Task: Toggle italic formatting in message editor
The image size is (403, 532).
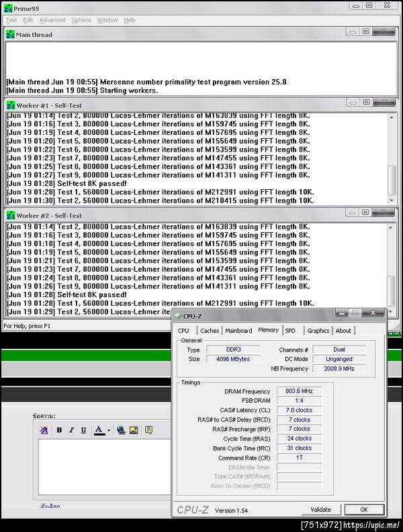Action: click(x=71, y=430)
